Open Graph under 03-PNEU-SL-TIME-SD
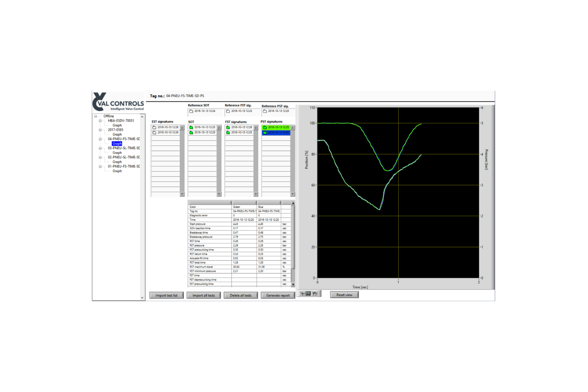 (x=117, y=153)
